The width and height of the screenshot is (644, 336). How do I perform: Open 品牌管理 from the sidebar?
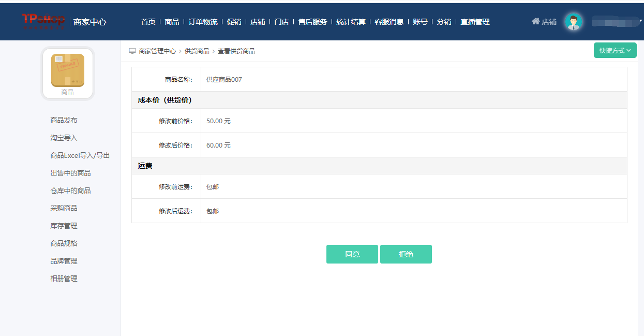click(x=64, y=261)
